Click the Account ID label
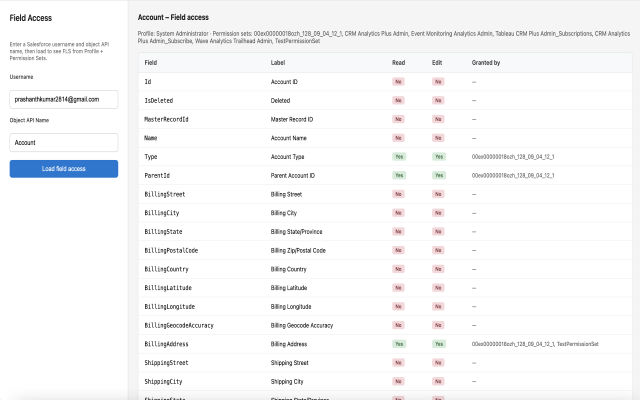640x400 pixels. 284,82
